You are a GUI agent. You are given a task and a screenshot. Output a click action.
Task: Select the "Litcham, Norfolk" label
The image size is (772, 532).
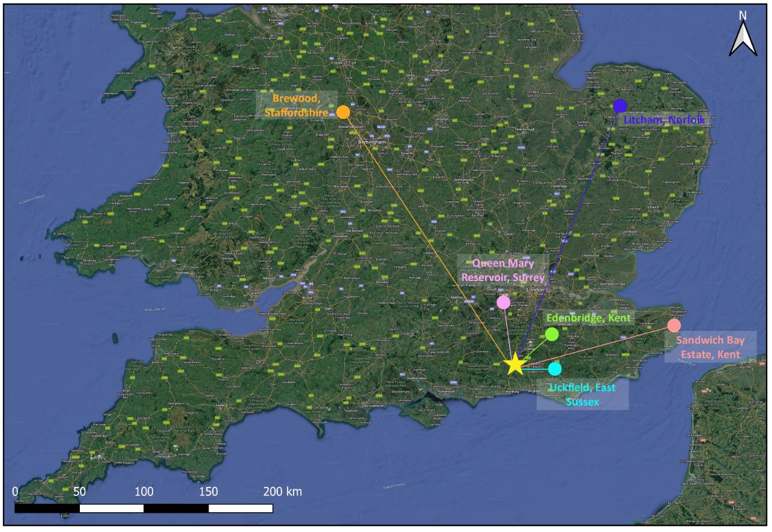point(665,120)
